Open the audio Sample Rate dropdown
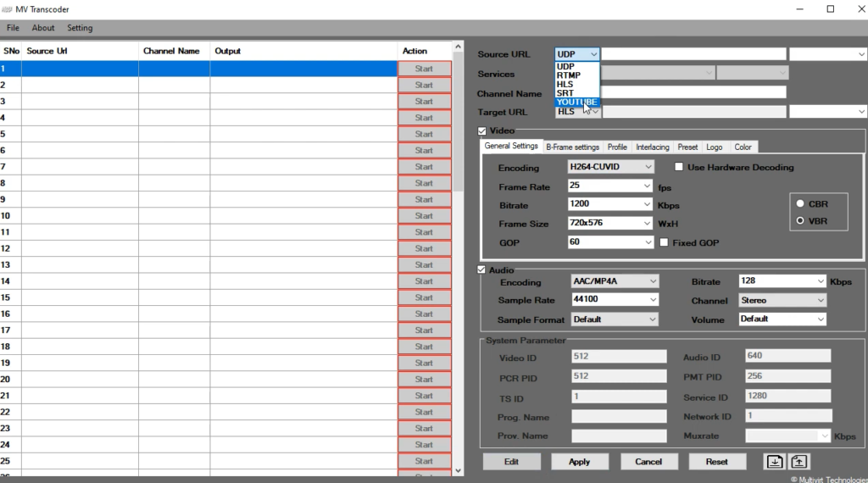This screenshot has height=483, width=868. point(615,300)
